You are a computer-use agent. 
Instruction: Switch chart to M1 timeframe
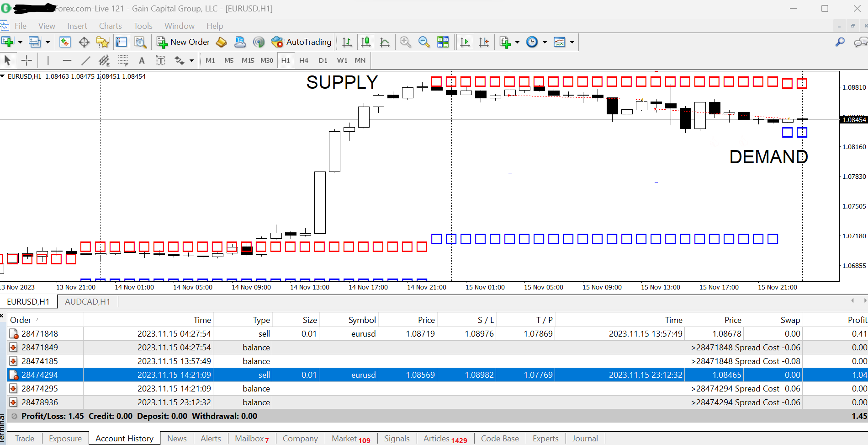210,60
